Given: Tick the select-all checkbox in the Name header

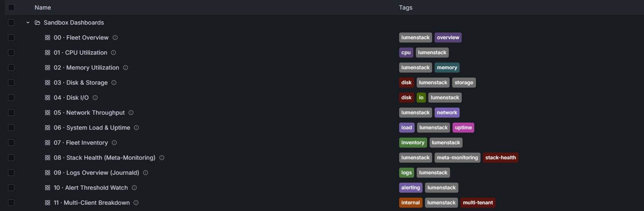Looking at the screenshot, I should [x=11, y=8].
